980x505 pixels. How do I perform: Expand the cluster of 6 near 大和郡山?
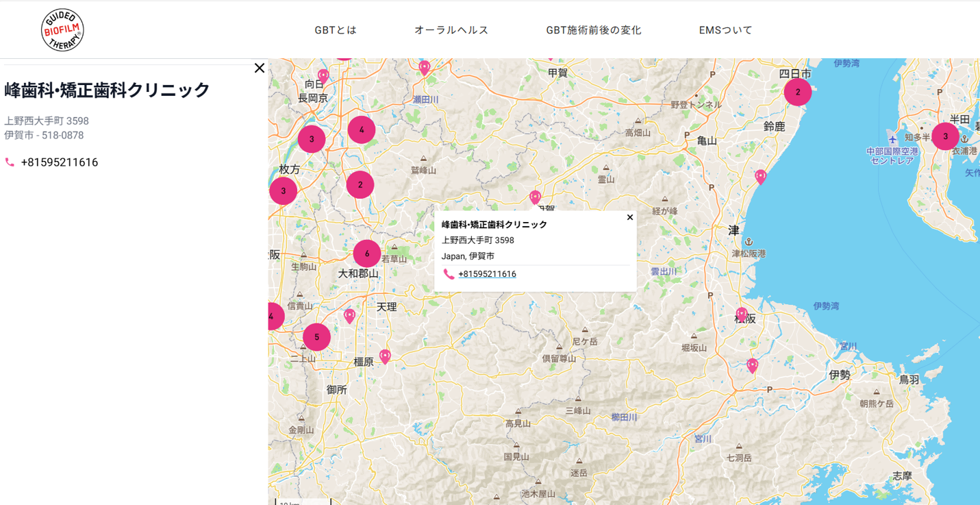tap(367, 254)
